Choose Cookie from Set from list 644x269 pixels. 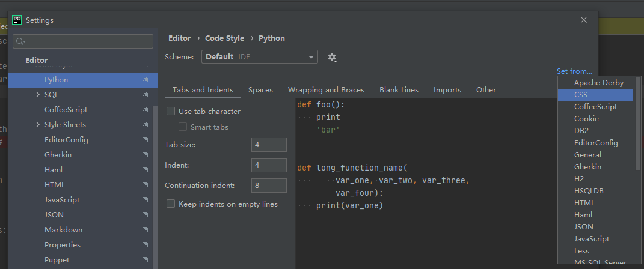pos(595,119)
